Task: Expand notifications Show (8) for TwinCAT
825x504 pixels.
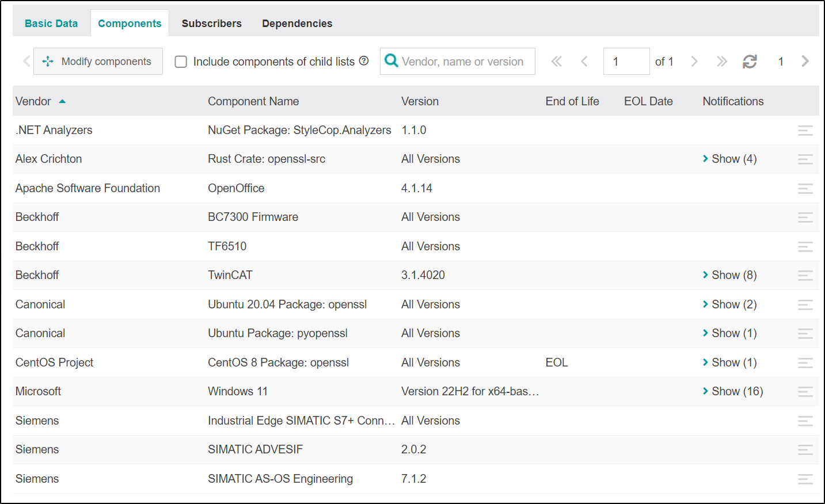Action: 729,275
